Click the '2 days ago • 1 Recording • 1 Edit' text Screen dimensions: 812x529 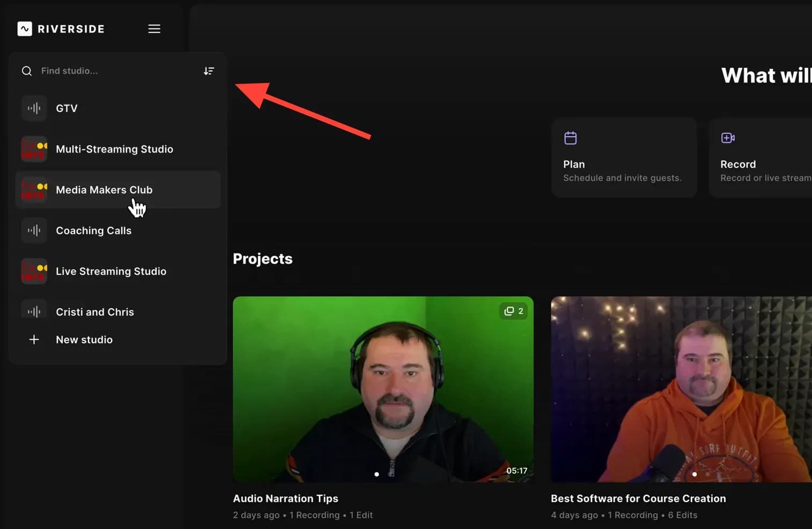coord(302,515)
